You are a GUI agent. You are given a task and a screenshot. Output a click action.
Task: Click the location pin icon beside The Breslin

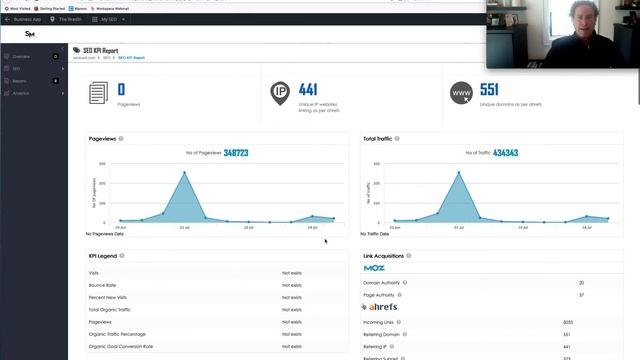52,19
